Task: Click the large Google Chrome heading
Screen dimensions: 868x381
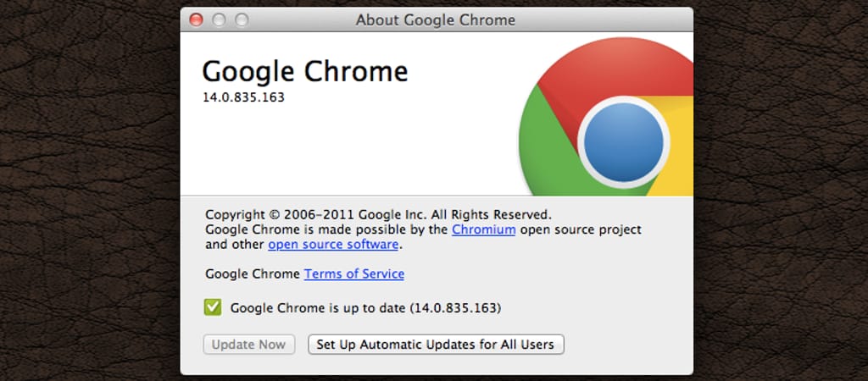Action: click(x=304, y=71)
